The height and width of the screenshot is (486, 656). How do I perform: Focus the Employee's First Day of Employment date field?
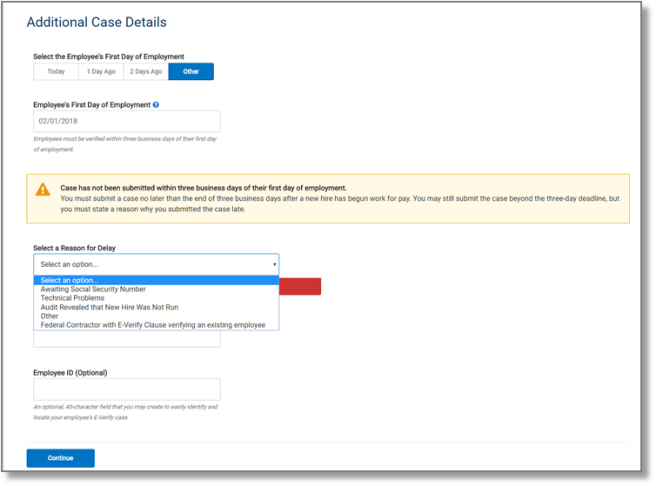pyautogui.click(x=127, y=121)
